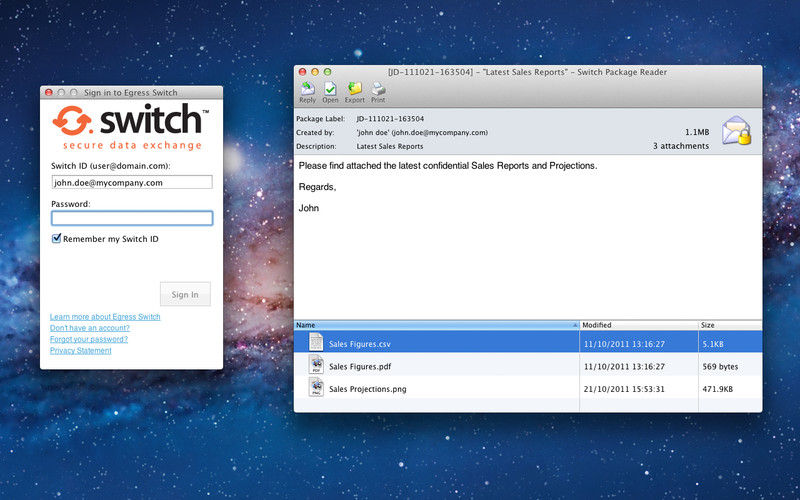Click the Switch ID email field
The image size is (800, 500).
point(132,182)
